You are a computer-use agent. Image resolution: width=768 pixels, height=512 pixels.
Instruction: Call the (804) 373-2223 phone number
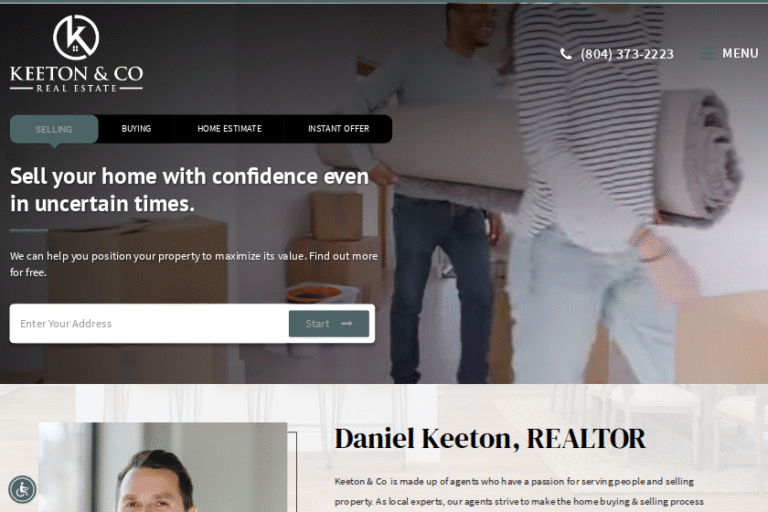coord(627,54)
